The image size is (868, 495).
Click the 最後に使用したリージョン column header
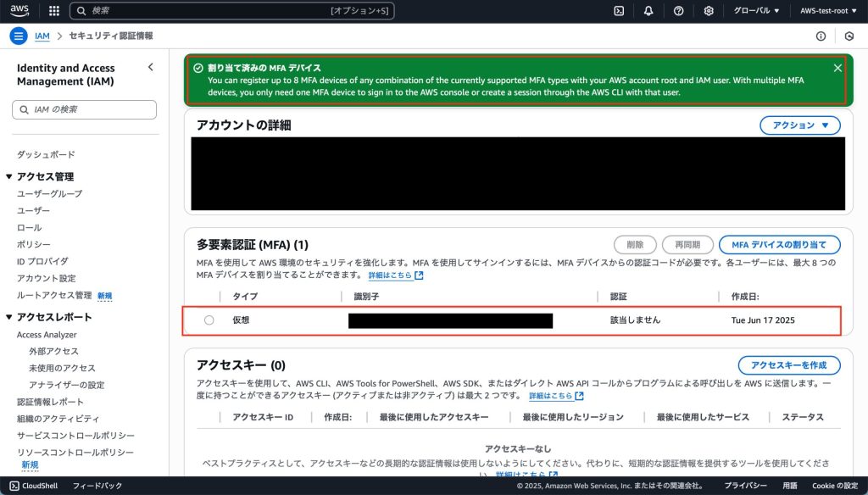(573, 417)
